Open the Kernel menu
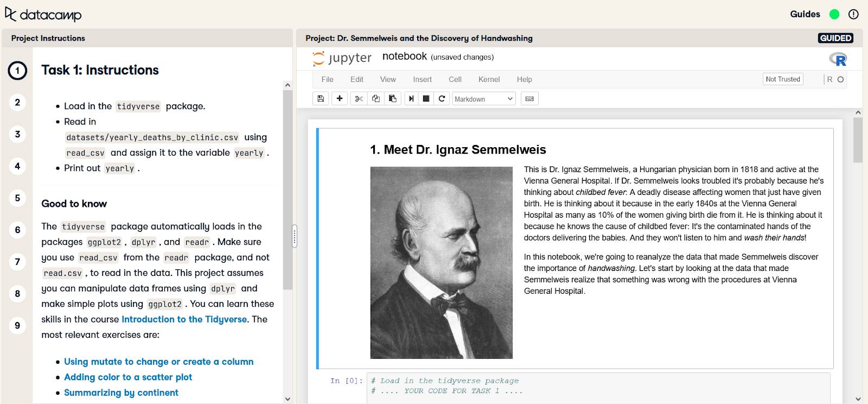 coord(489,79)
